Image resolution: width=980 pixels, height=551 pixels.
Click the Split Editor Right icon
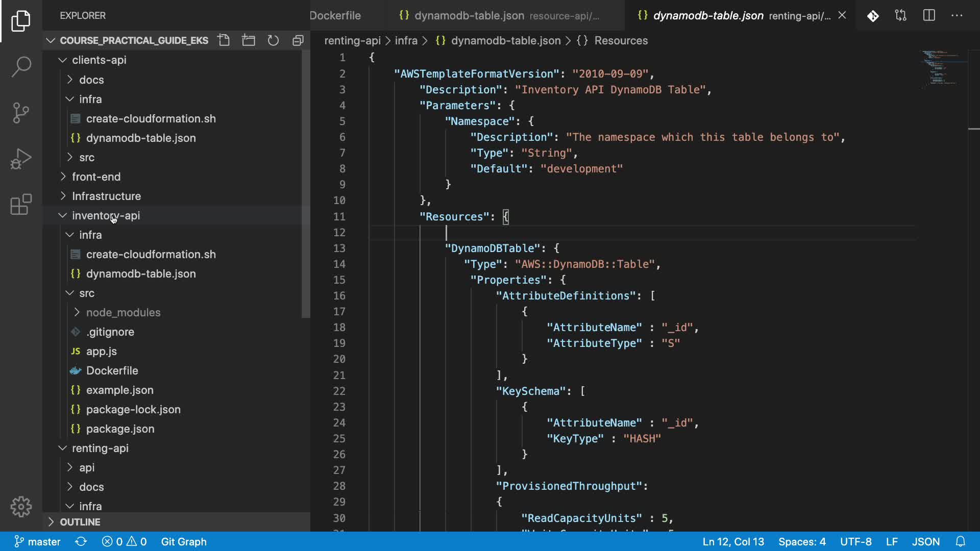coord(929,15)
